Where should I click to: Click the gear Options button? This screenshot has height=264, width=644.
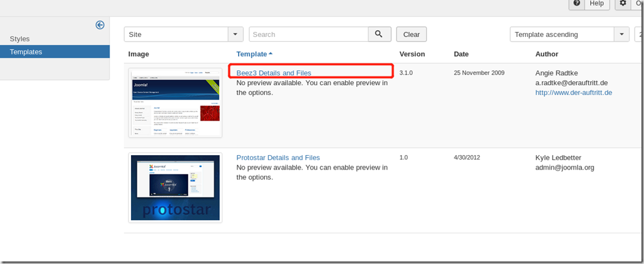(x=629, y=3)
